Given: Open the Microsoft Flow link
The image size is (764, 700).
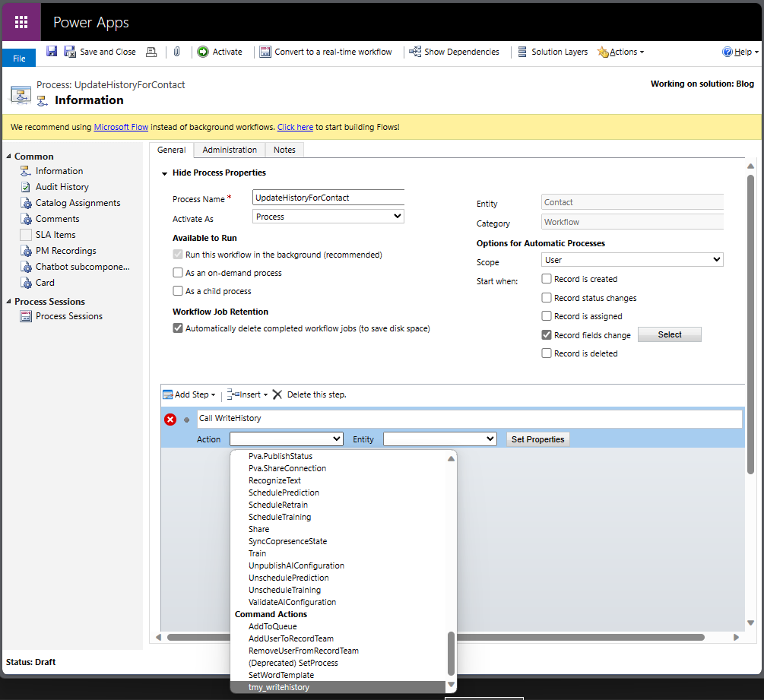Looking at the screenshot, I should click(x=121, y=127).
